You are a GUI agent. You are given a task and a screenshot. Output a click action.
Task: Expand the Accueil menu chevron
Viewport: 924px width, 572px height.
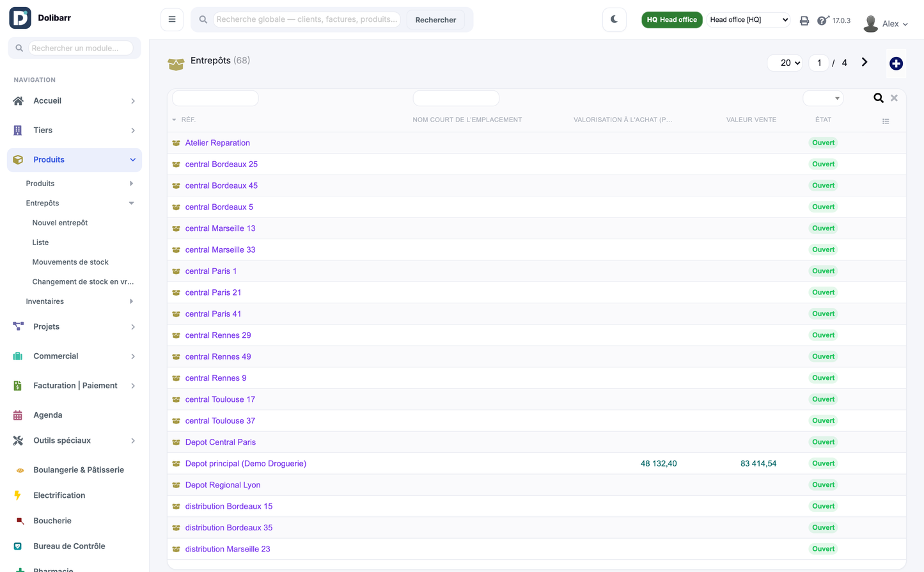point(133,101)
